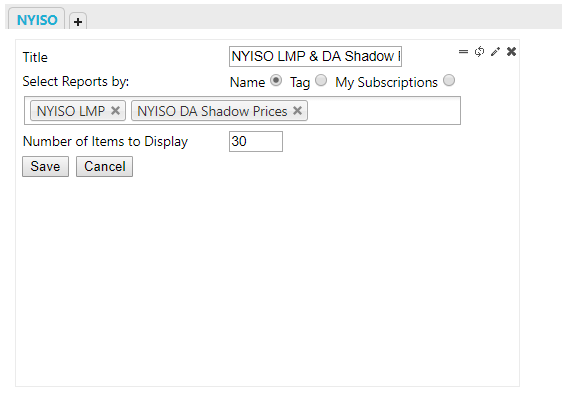Viewport: 562px width, 416px height.
Task: Click the NYISO LMP chip label
Action: pyautogui.click(x=71, y=111)
